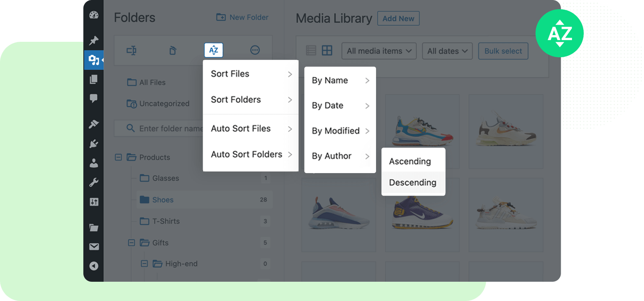Screen dimensions: 644x301
Task: Open the All dates dropdown
Action: click(x=447, y=51)
